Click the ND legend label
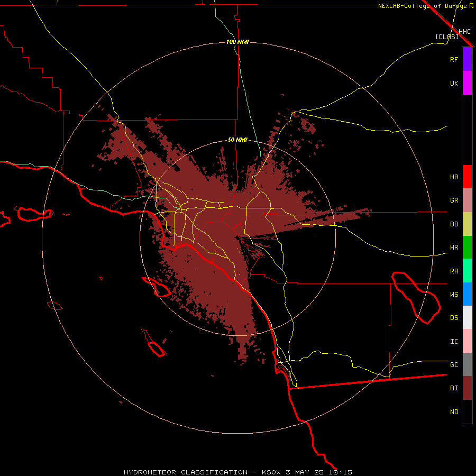476x476 pixels. [x=454, y=411]
